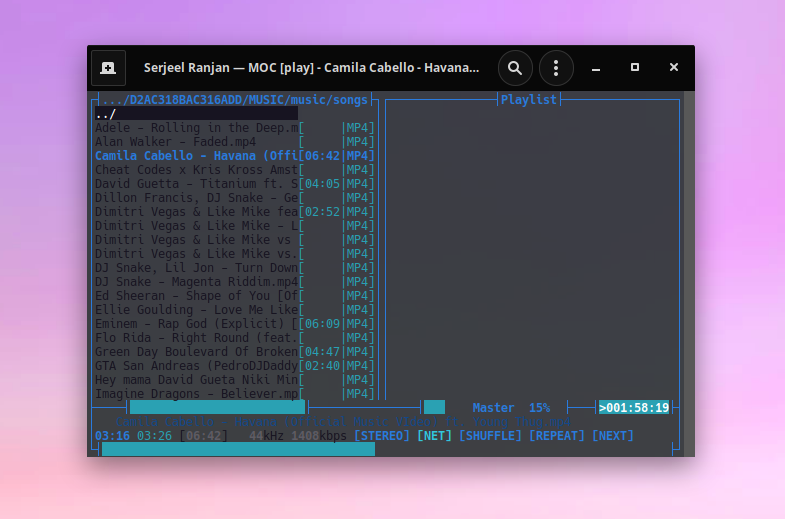Click the now-playing Havana title line
The image size is (785, 519).
tap(343, 422)
